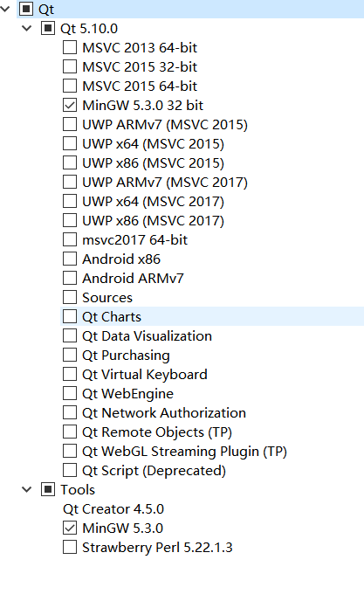Check the Qt Script (Deprecated) checkbox
Viewport: 364px width, 601px height.
coord(69,470)
